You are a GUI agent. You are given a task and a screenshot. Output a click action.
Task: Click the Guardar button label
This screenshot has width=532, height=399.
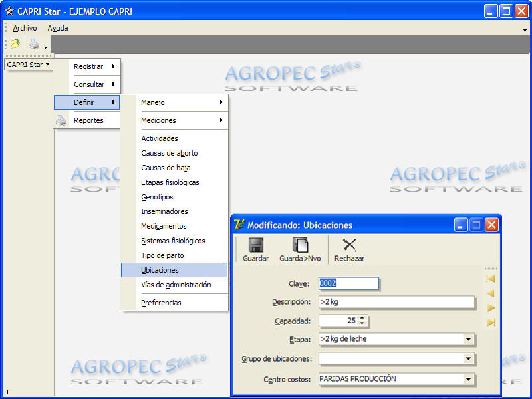[256, 259]
